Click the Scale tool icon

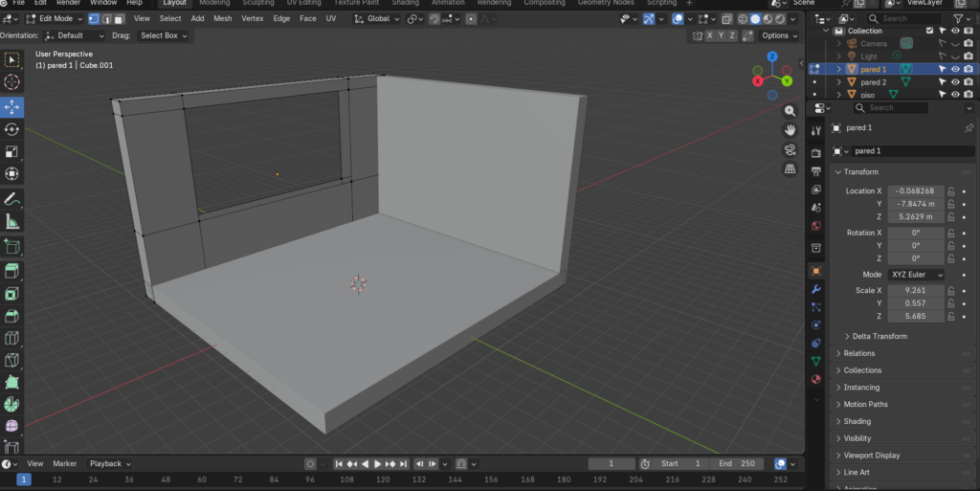coord(11,152)
